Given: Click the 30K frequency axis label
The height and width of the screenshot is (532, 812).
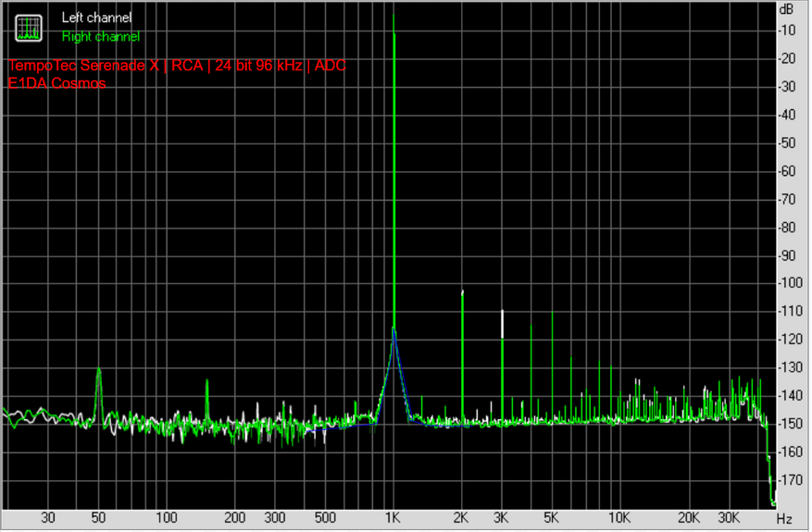Looking at the screenshot, I should coord(729,518).
